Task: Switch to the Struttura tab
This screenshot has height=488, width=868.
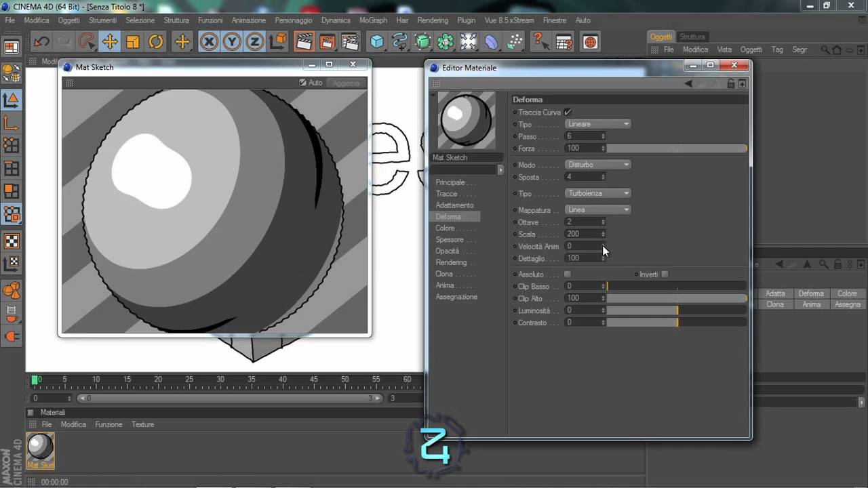Action: point(692,37)
